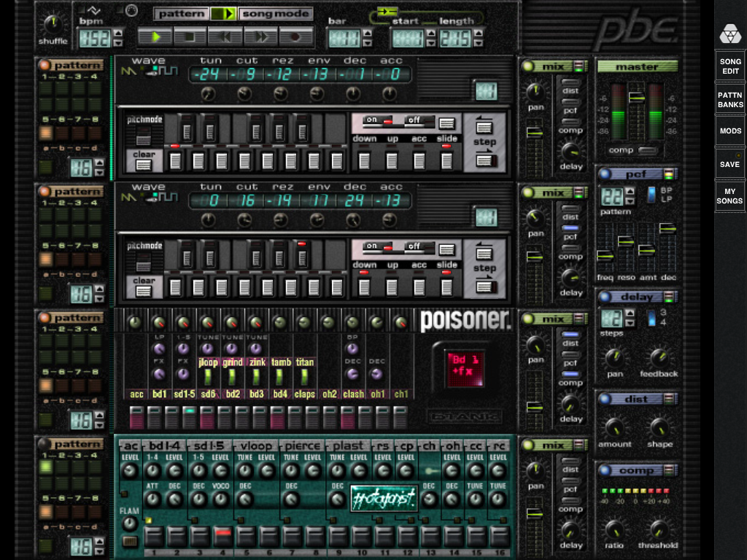This screenshot has width=747, height=560.
Task: Click the rewind transport button
Action: point(225,36)
